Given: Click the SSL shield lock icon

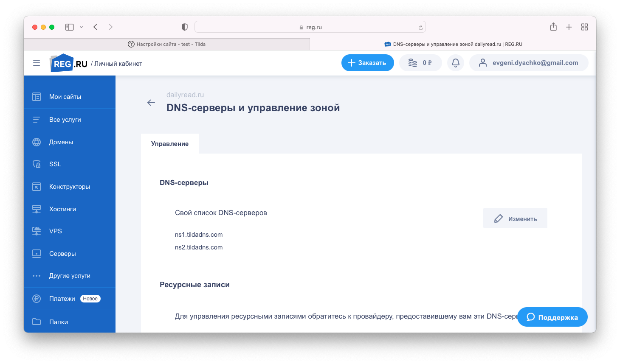Looking at the screenshot, I should pyautogui.click(x=37, y=164).
